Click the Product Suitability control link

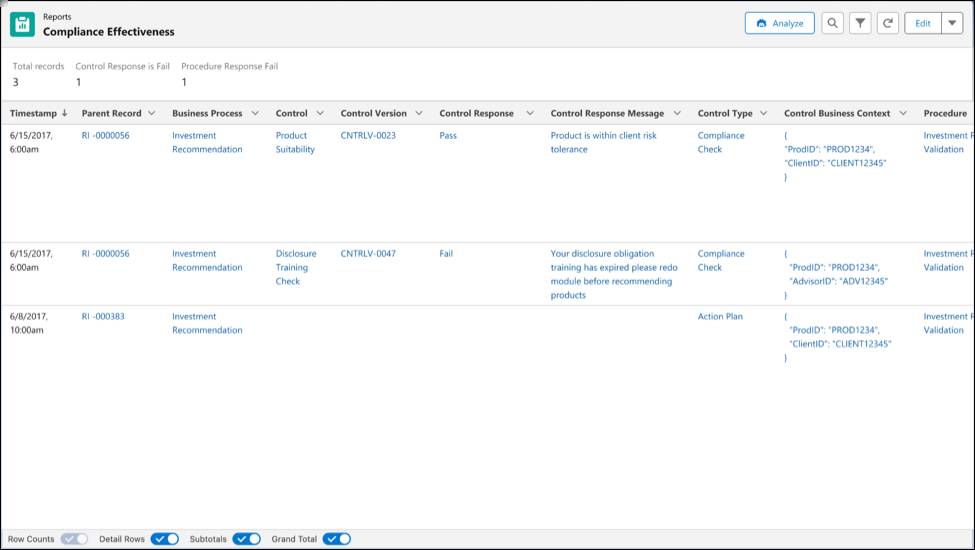[295, 142]
